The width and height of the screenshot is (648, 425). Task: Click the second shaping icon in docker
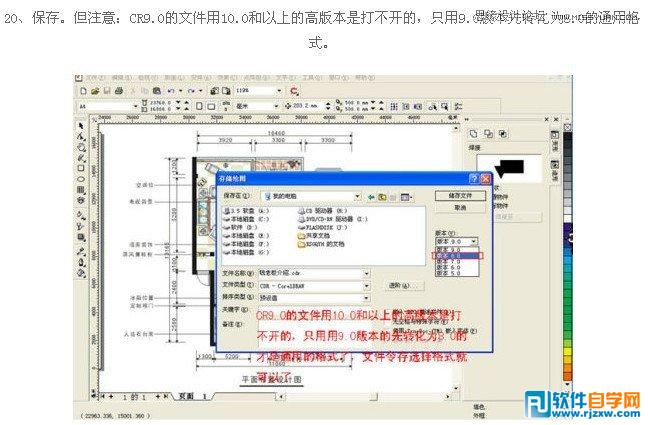tap(488, 134)
